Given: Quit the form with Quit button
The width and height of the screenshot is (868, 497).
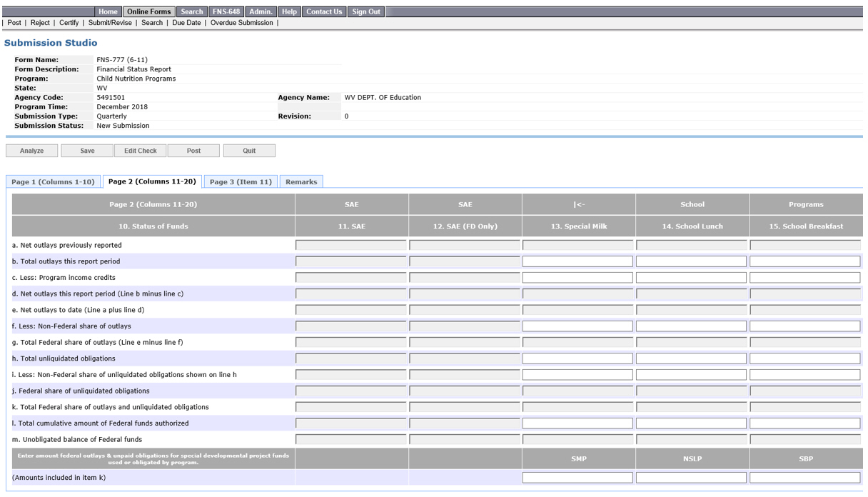Looking at the screenshot, I should (249, 151).
